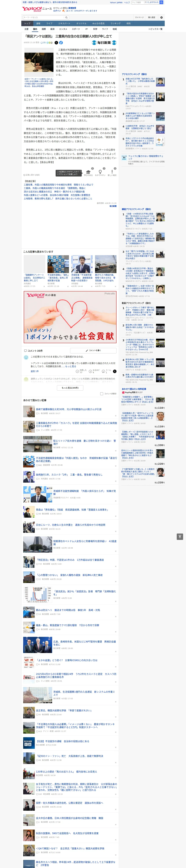Viewport: 186px width, 868px height.
Task: Share the article on X
Action: (56, 43)
